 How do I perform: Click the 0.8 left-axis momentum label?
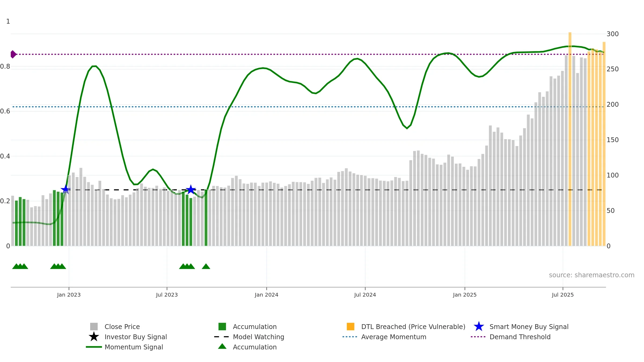5,67
